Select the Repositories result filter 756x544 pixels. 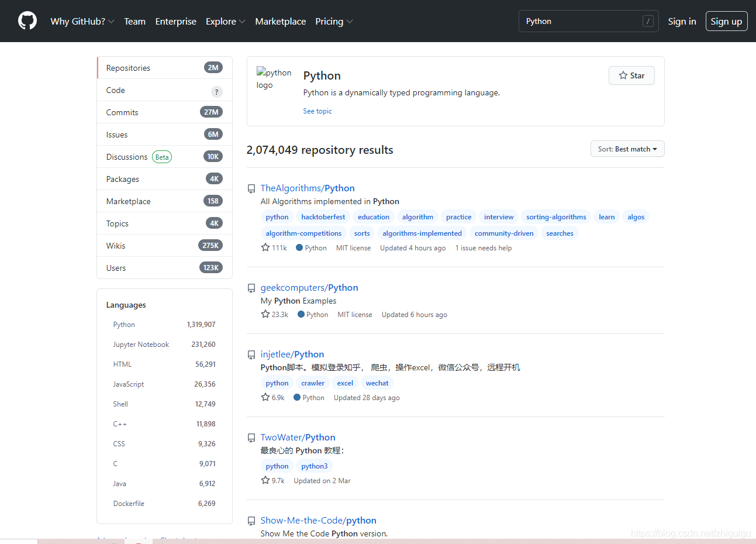click(x=164, y=68)
